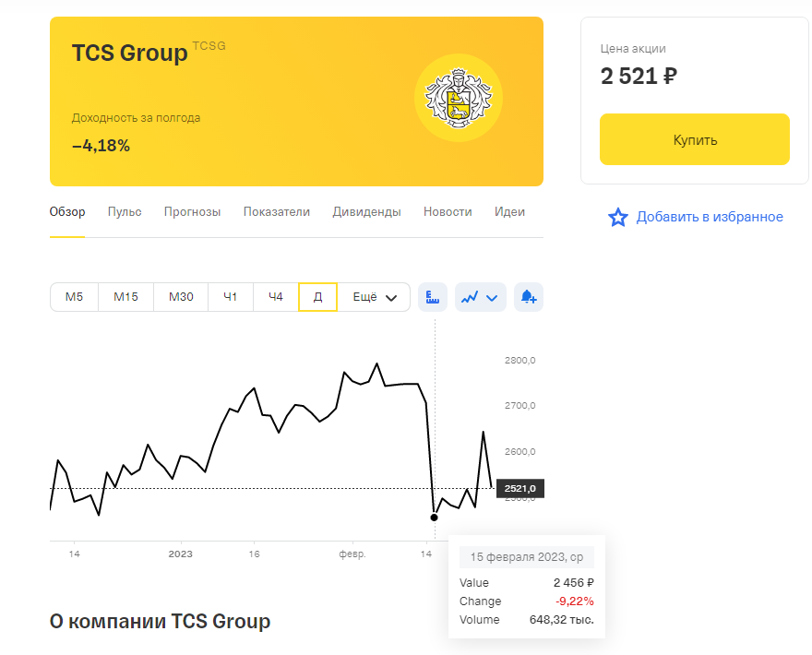Click the Купить button
Viewport: 812px width, 655px height.
(695, 140)
